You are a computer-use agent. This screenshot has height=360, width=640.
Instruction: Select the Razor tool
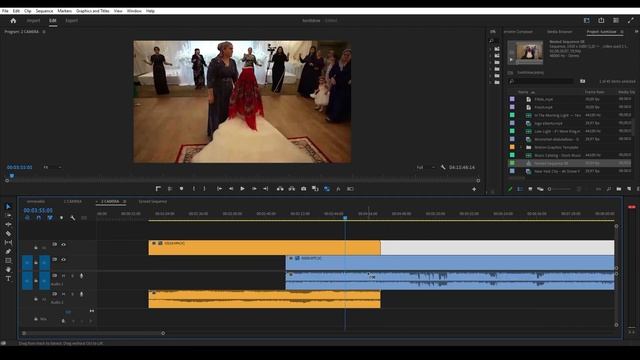click(8, 233)
